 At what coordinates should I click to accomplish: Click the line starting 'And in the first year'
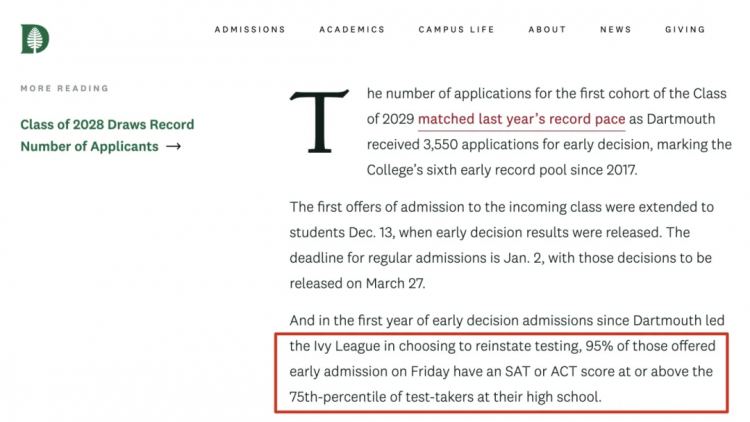[507, 320]
